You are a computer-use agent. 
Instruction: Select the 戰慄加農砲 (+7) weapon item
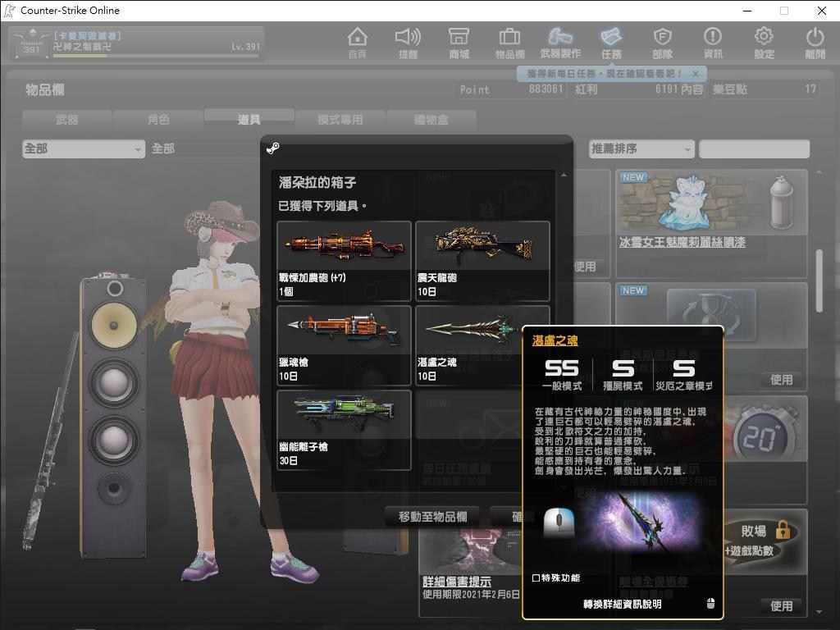(x=344, y=261)
